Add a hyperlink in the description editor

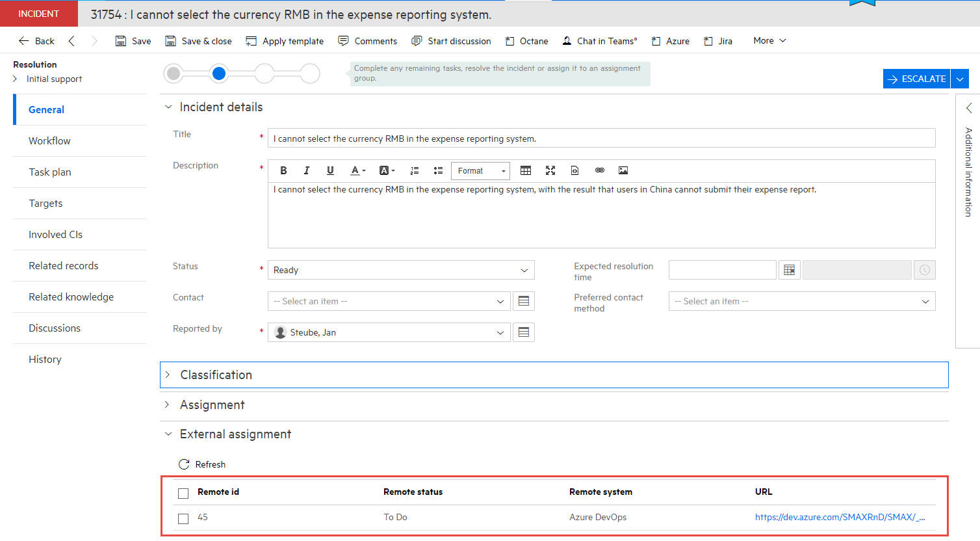[599, 170]
